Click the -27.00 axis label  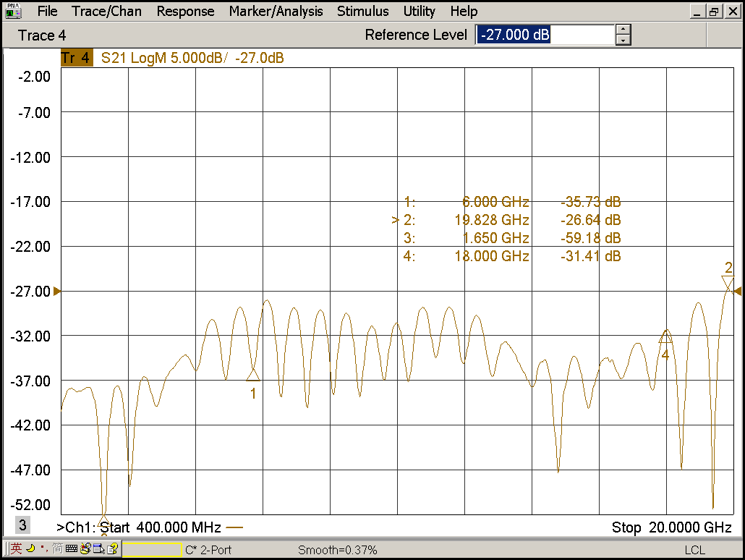(30, 291)
